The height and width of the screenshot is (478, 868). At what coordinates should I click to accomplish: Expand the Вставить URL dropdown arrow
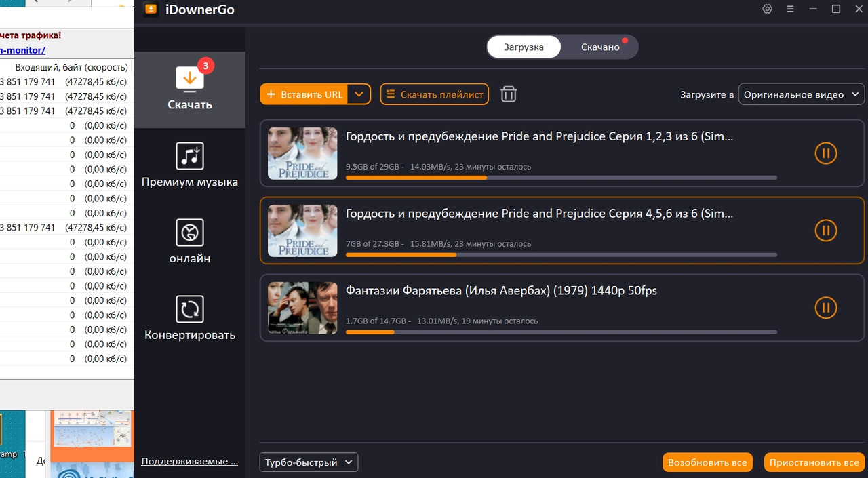(359, 94)
